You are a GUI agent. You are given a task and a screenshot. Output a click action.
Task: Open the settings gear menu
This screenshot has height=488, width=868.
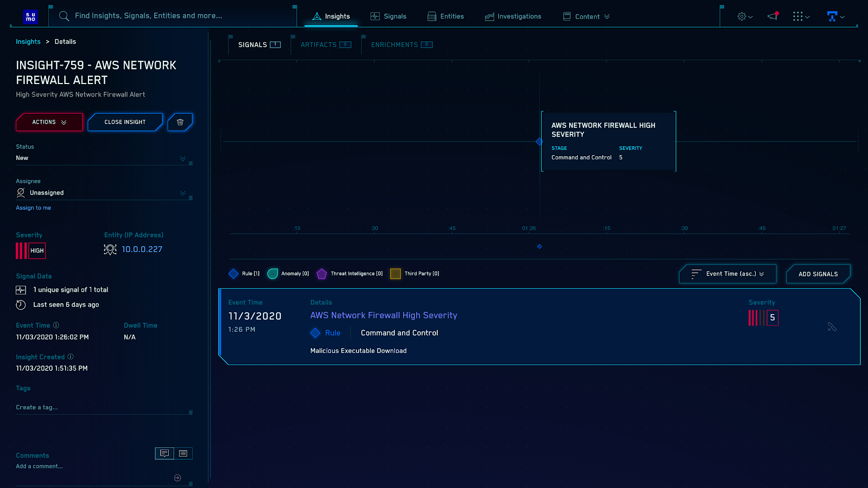pyautogui.click(x=745, y=16)
